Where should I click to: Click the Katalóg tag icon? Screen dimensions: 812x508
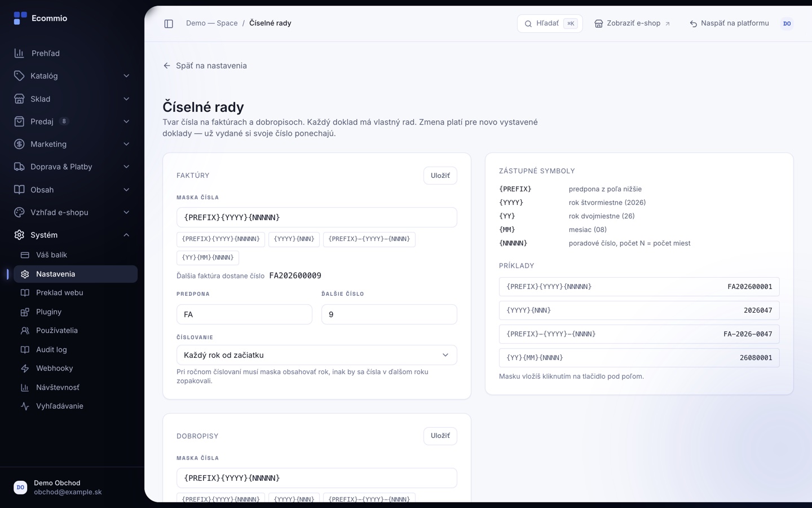point(19,76)
